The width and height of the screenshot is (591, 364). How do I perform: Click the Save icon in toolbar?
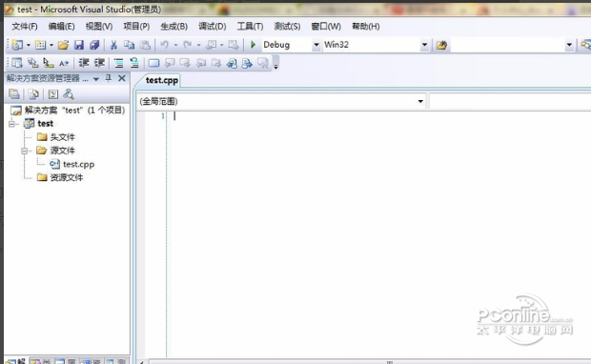point(78,45)
